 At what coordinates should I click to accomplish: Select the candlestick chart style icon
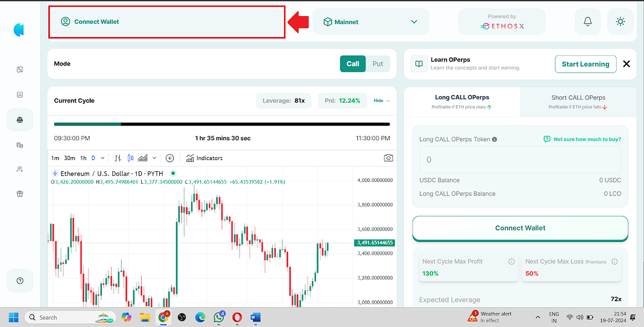130,158
